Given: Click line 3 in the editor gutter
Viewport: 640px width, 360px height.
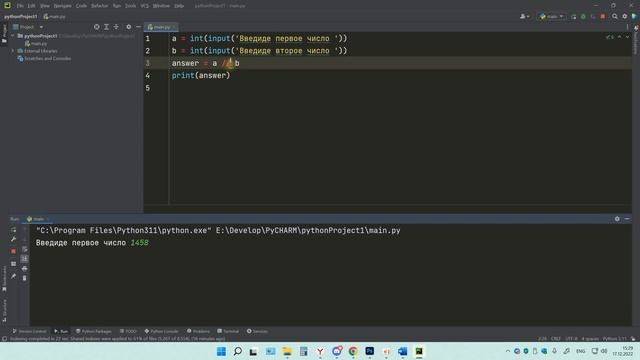Looking at the screenshot, I should (148, 63).
